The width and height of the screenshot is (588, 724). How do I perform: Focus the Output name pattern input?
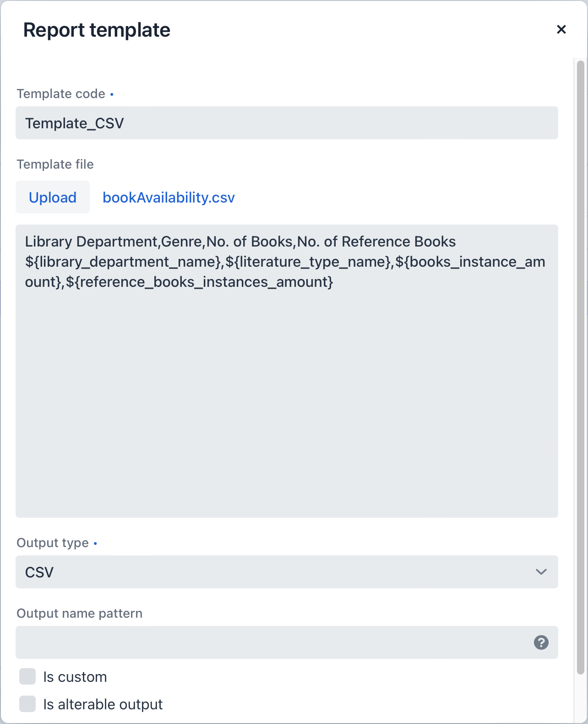[x=275, y=643]
